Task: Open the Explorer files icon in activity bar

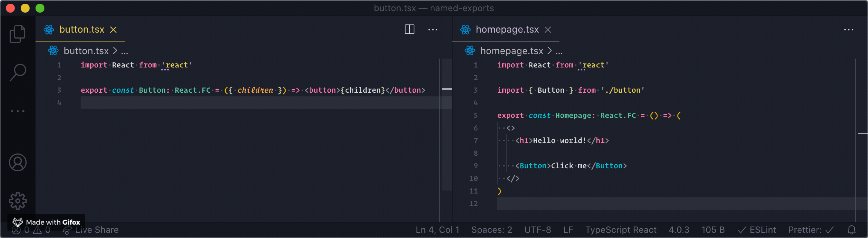Action: (17, 34)
